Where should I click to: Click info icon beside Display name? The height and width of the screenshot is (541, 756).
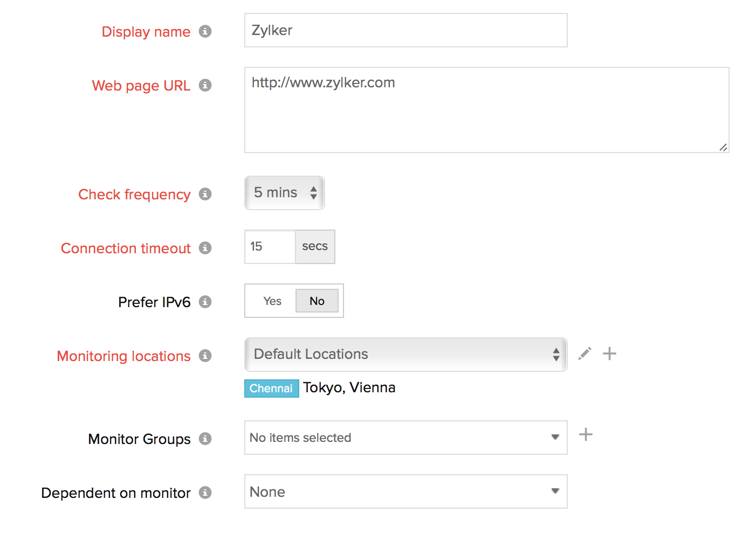(x=205, y=31)
